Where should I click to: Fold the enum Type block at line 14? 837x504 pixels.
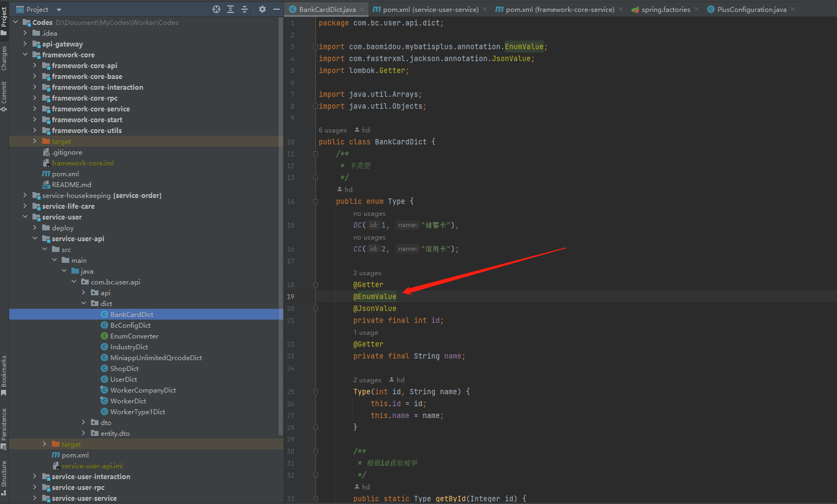tap(315, 202)
